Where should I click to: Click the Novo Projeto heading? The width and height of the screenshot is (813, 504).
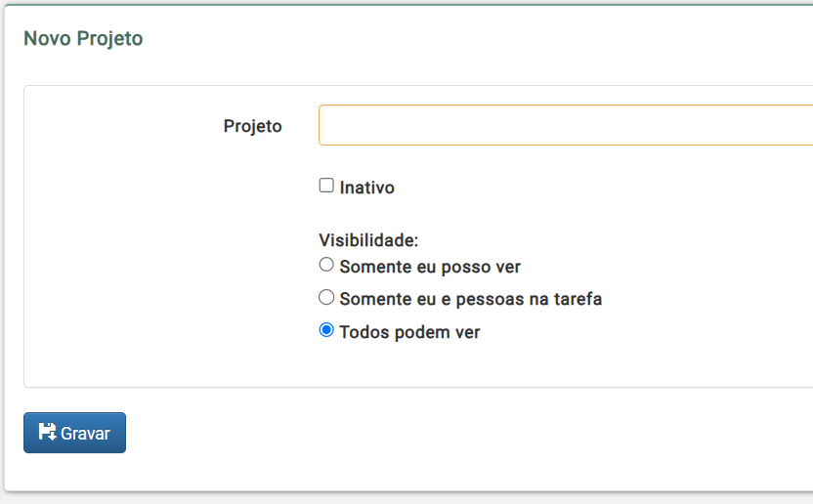pos(83,38)
